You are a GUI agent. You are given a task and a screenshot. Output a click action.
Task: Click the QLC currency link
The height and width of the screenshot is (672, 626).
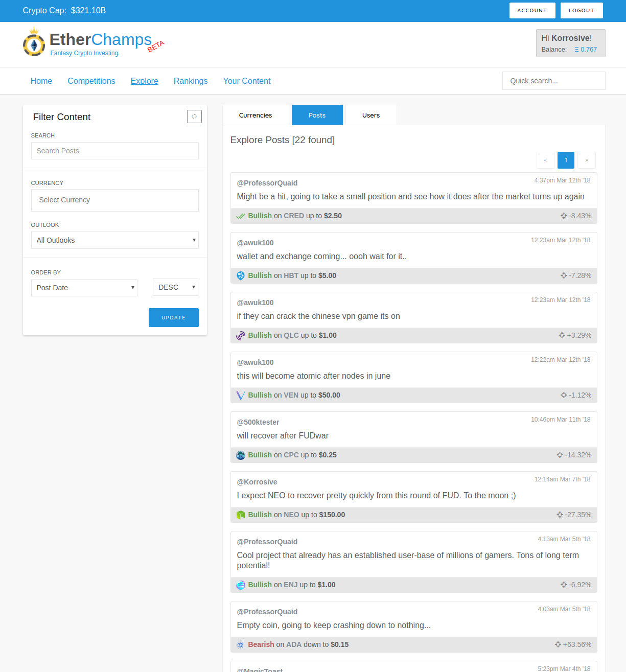click(x=291, y=335)
